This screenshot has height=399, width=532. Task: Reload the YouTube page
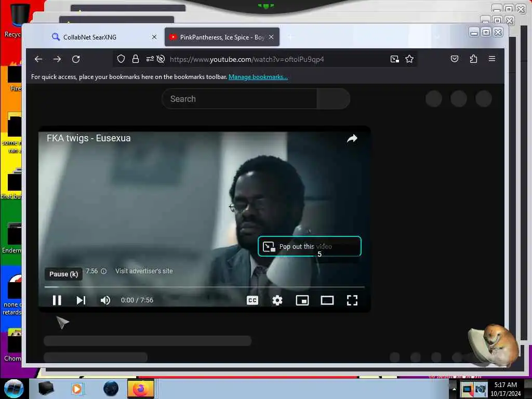[76, 59]
